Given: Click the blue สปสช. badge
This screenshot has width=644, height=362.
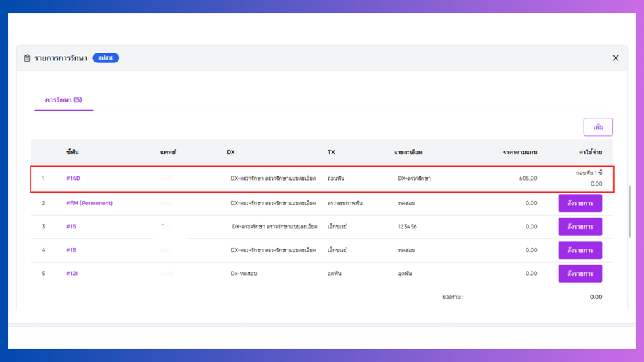Looking at the screenshot, I should [106, 58].
